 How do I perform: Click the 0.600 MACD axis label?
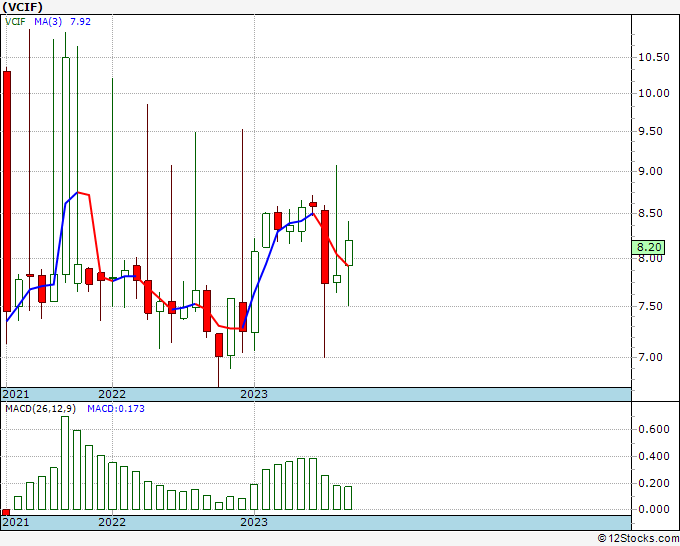653,429
